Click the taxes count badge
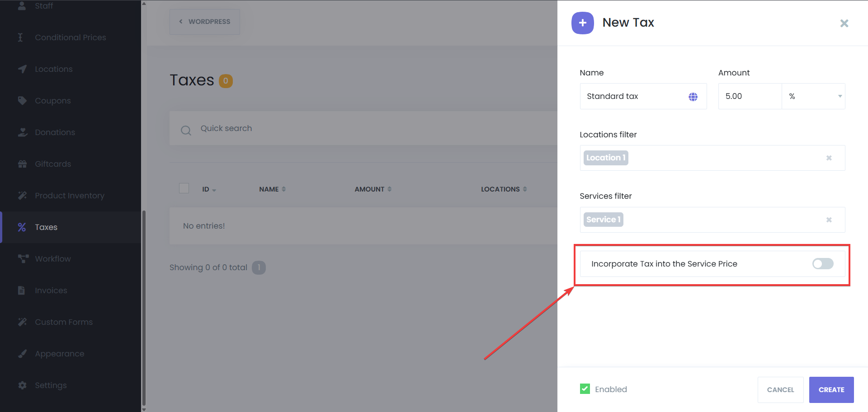This screenshot has height=412, width=868. (x=226, y=81)
